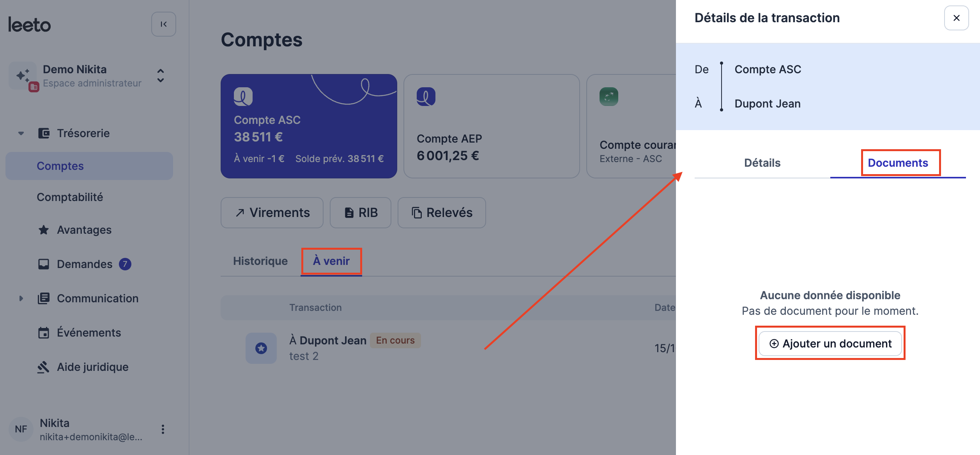980x455 pixels.
Task: Open the Comptabilité menu item
Action: 70,197
